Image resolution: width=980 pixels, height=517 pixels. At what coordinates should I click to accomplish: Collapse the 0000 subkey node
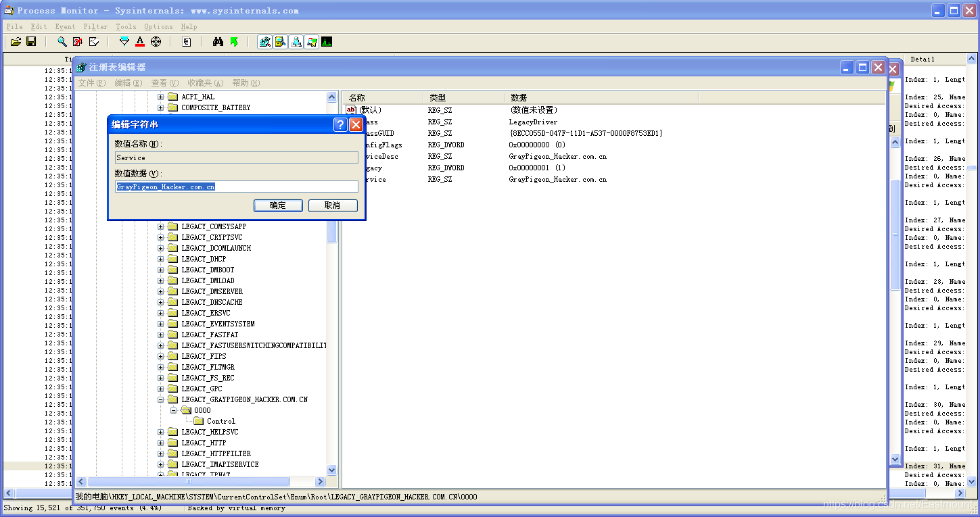click(174, 410)
